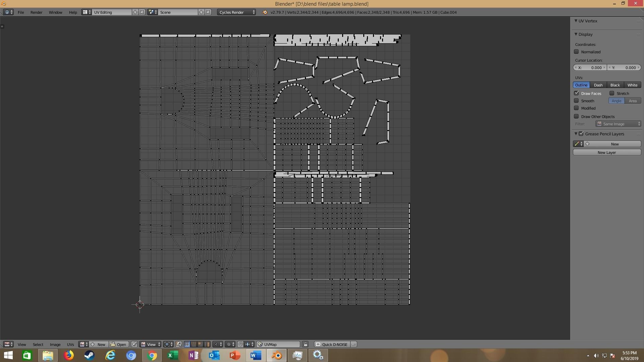
Task: Open the Same Image filter dropdown
Action: 618,124
